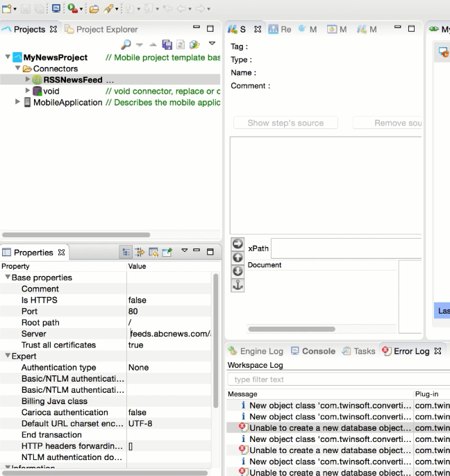Click the Run with red toolbox icon
Screen dimensions: 450x476
coord(72,8)
